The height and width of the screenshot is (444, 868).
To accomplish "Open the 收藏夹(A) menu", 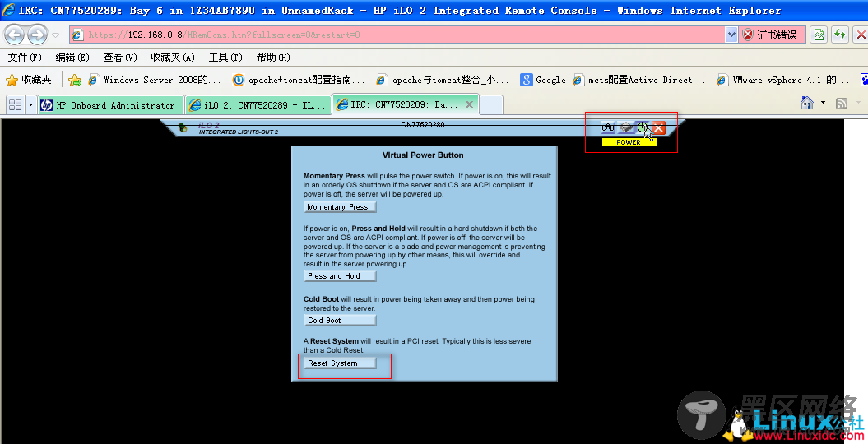I will click(173, 58).
